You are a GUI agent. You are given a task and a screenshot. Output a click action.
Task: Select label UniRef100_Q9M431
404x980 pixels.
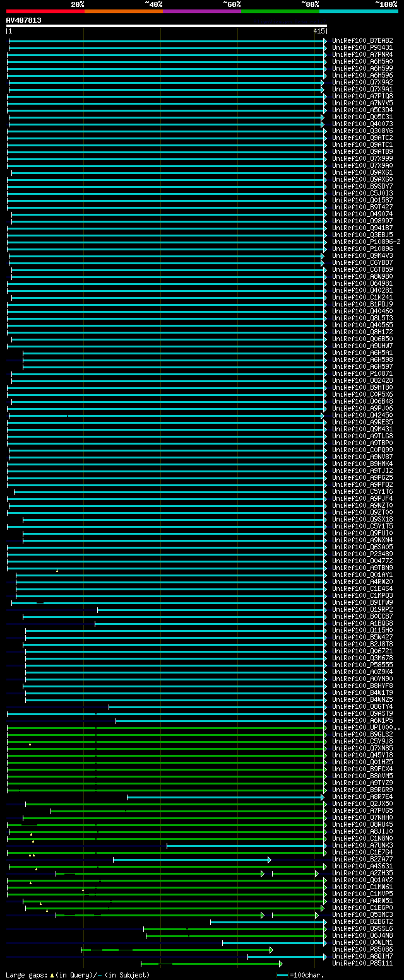pos(362,429)
